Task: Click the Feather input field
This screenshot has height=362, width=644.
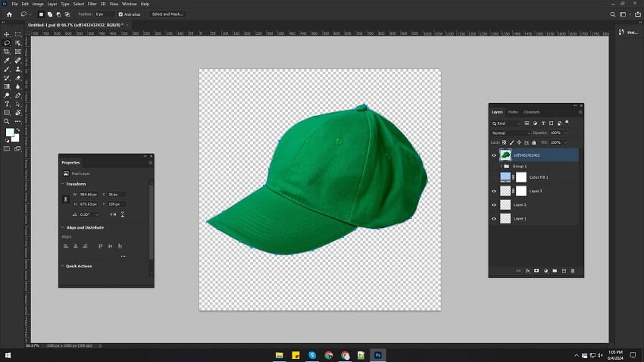Action: 104,14
